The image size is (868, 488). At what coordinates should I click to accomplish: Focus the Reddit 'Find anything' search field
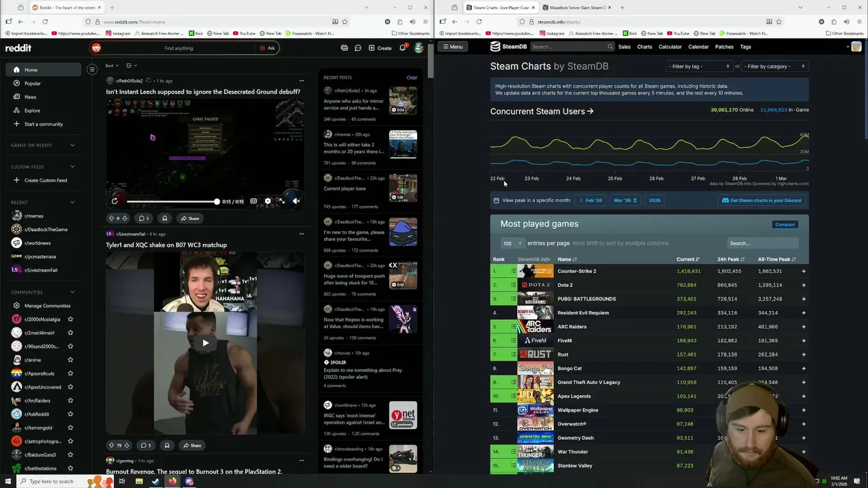pos(179,48)
